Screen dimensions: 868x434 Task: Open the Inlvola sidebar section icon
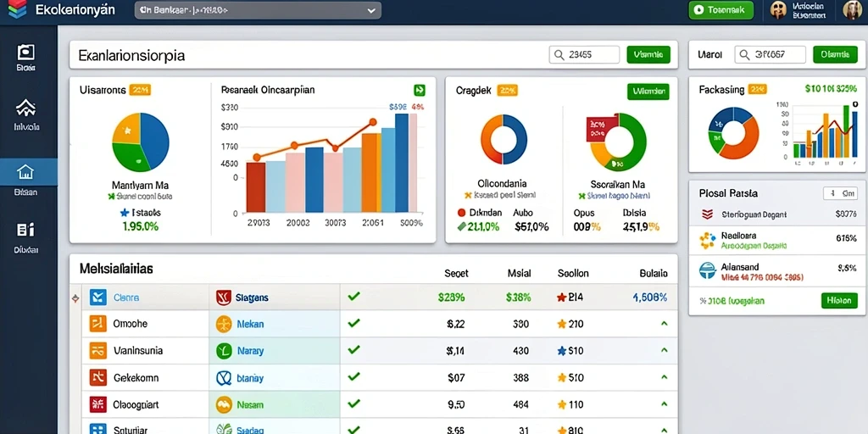click(26, 107)
